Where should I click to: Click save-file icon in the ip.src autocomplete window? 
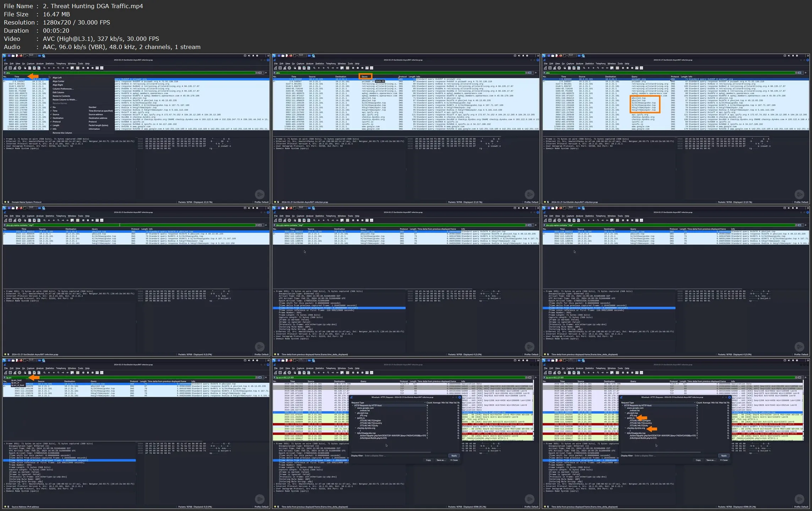click(x=30, y=373)
